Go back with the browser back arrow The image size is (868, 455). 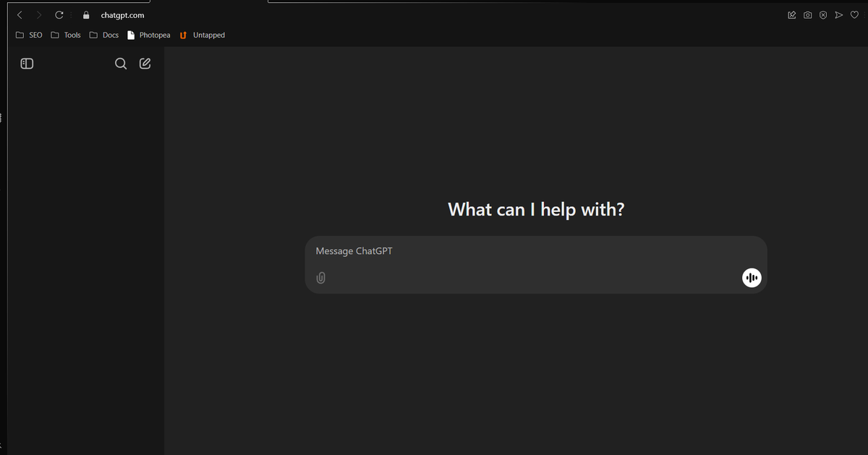[20, 14]
